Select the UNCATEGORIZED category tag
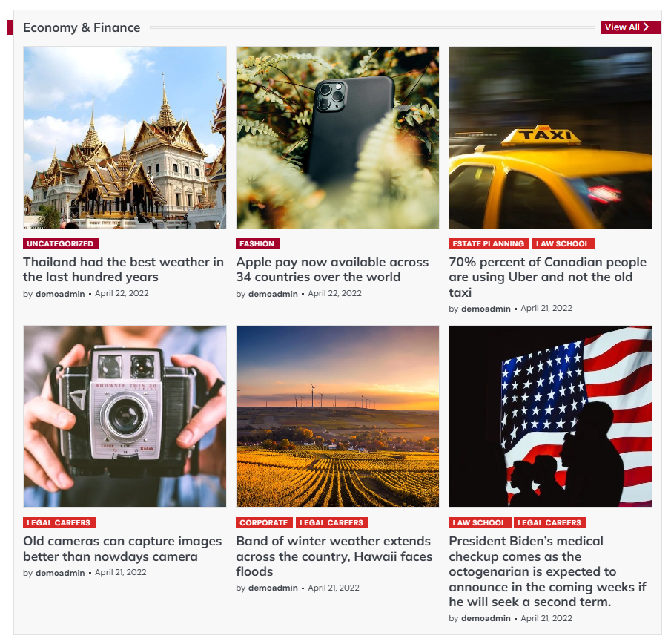 tap(60, 243)
